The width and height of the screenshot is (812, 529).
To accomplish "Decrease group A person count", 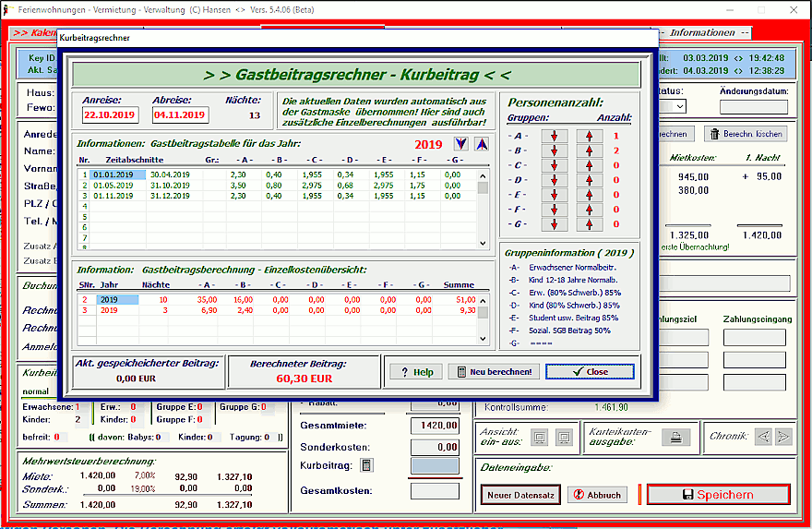I will [x=555, y=136].
